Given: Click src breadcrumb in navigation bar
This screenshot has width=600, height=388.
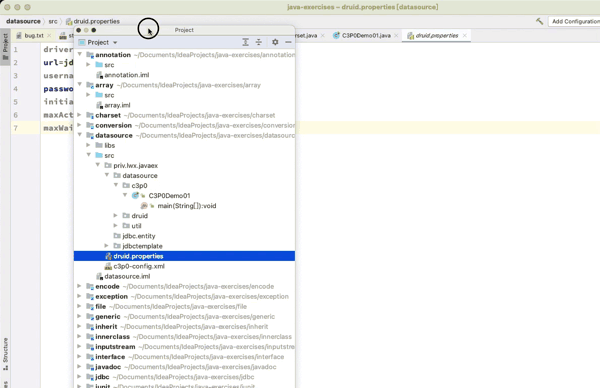Looking at the screenshot, I should [x=53, y=21].
